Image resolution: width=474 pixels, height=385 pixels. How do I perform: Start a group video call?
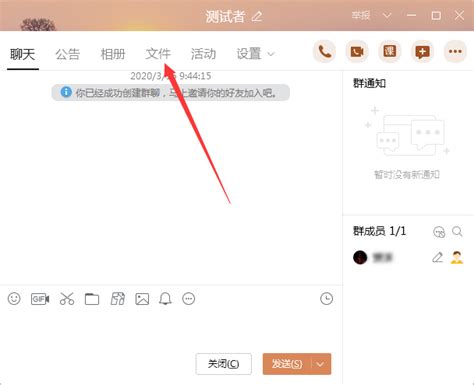(x=357, y=51)
